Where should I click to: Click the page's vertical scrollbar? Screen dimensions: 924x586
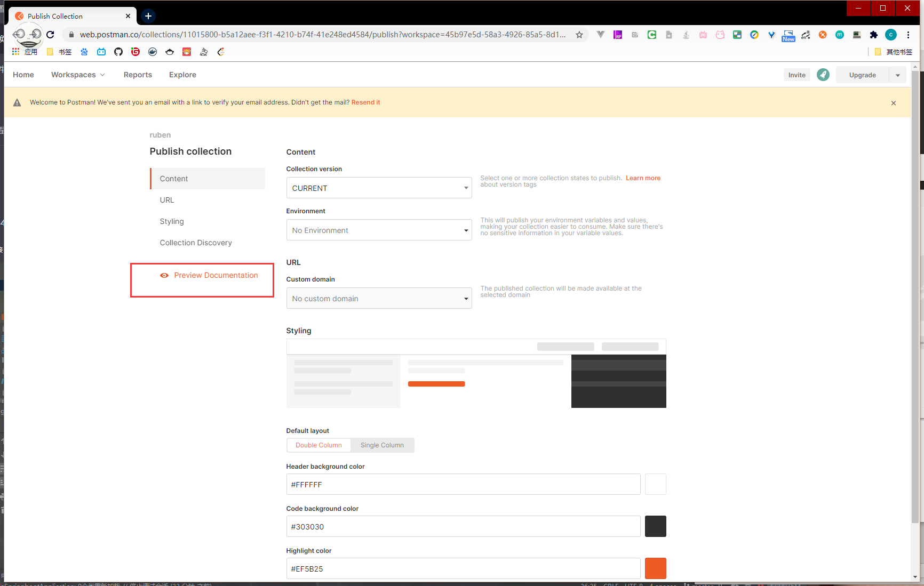point(915,296)
